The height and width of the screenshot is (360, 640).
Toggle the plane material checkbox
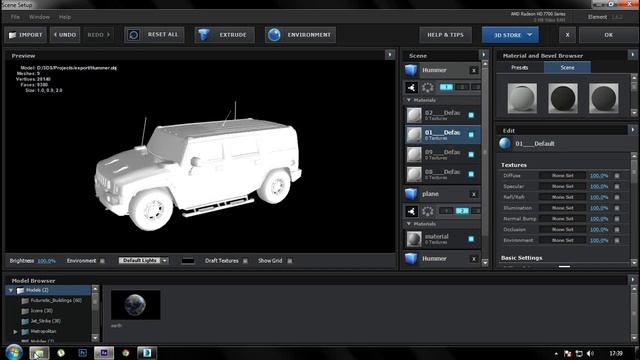[471, 239]
